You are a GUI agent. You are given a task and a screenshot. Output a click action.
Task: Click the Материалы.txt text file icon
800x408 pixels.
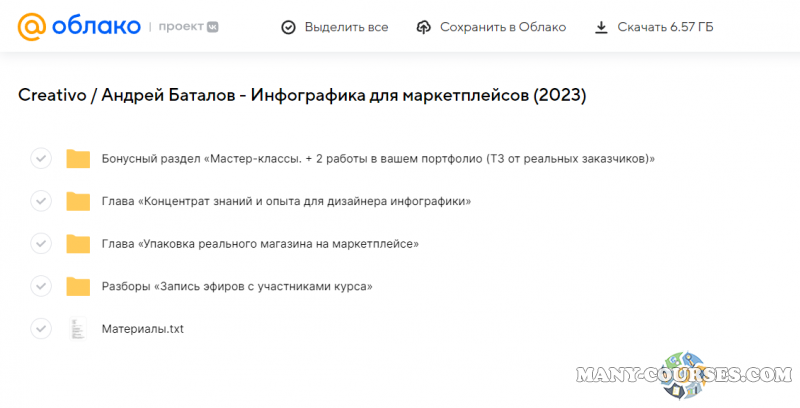coord(78,329)
